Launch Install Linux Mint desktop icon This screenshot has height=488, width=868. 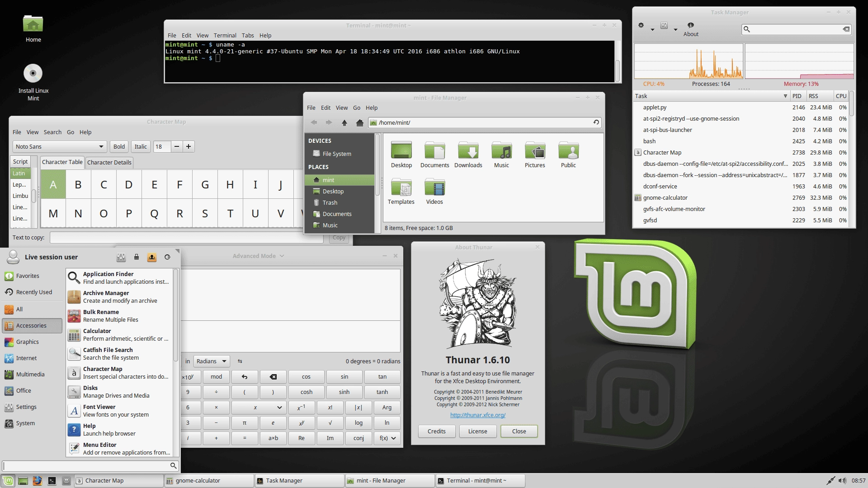(33, 82)
